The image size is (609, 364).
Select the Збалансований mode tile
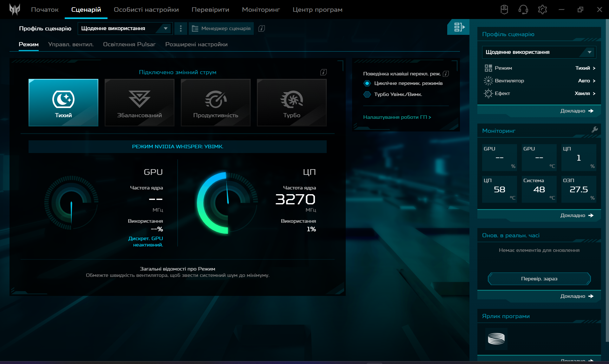pos(140,103)
